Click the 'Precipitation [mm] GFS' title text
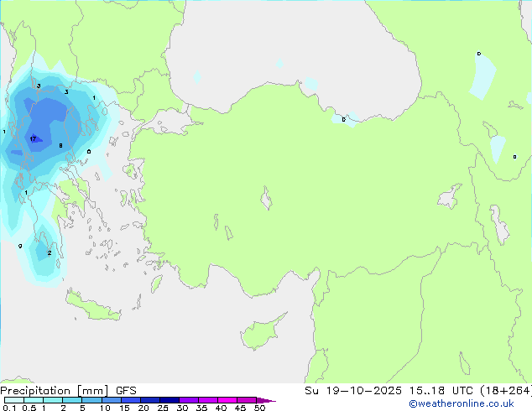Viewport: 532px width, 411px height. coord(68,391)
